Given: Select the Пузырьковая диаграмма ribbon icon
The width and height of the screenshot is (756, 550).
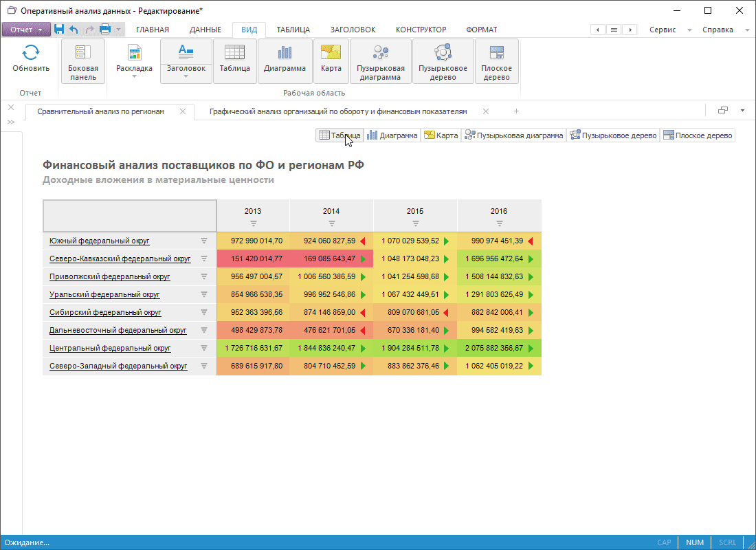Looking at the screenshot, I should coord(380,52).
